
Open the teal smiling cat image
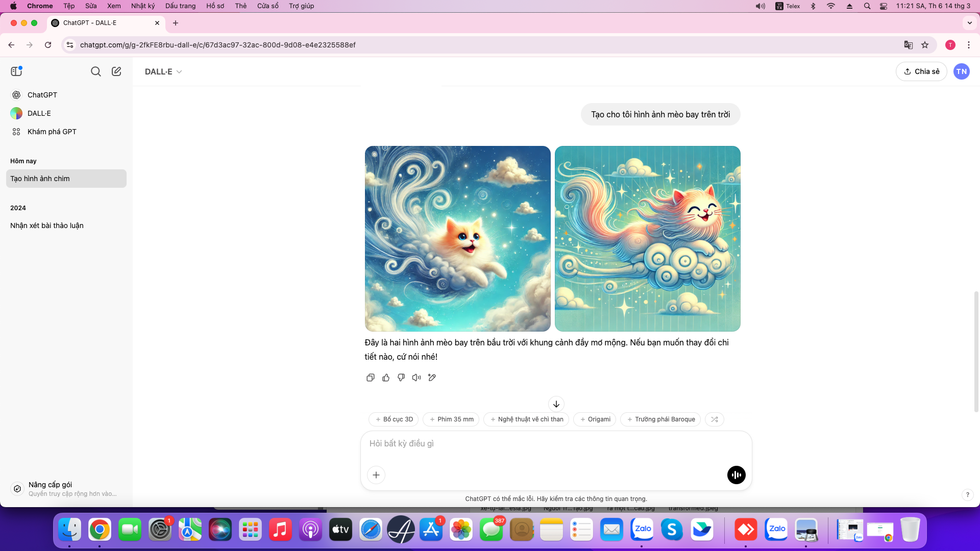(x=648, y=239)
